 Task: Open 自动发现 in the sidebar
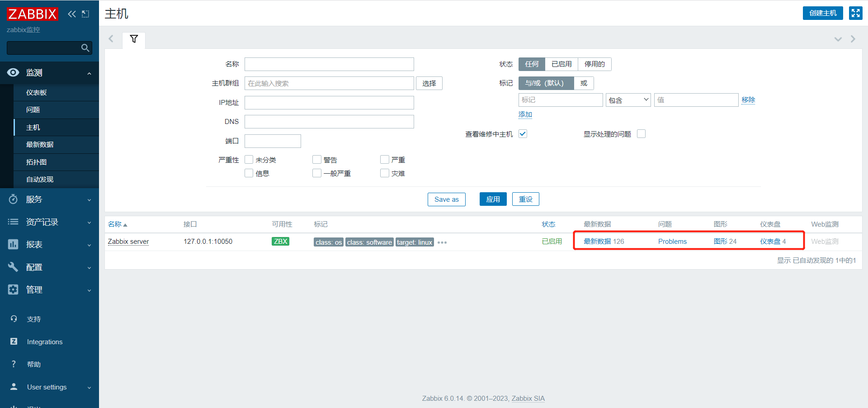click(x=56, y=180)
